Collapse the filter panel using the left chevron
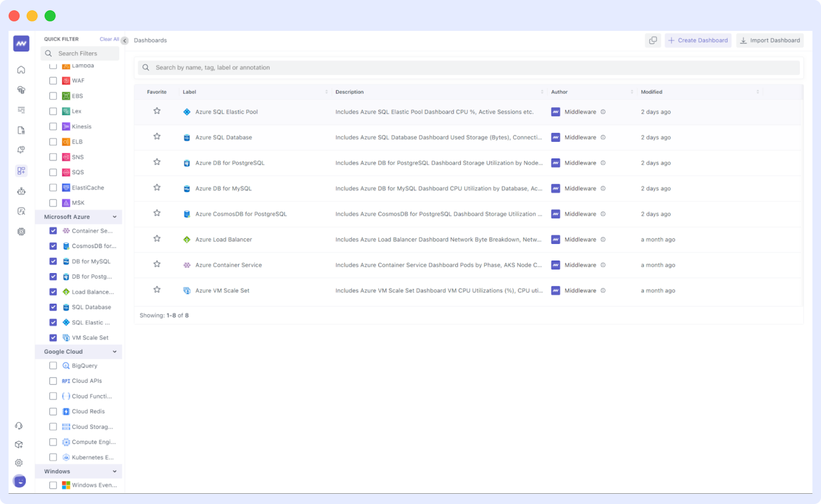The width and height of the screenshot is (821, 504). (125, 39)
